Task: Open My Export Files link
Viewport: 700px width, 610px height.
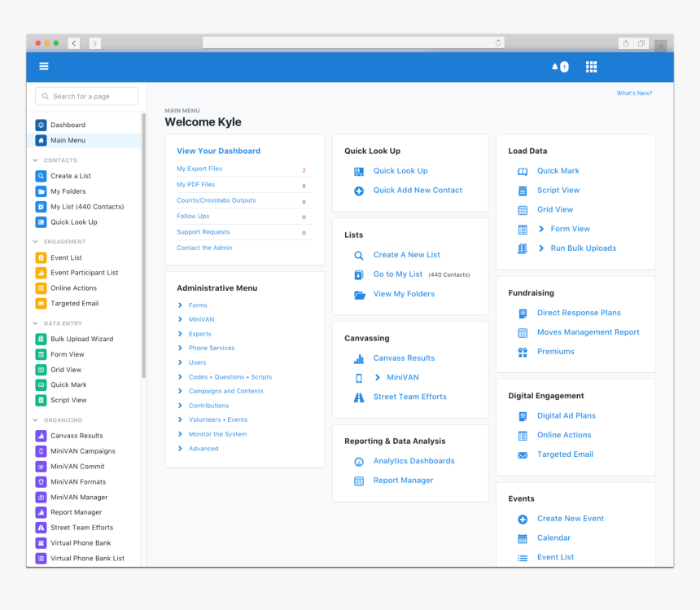Action: tap(199, 169)
